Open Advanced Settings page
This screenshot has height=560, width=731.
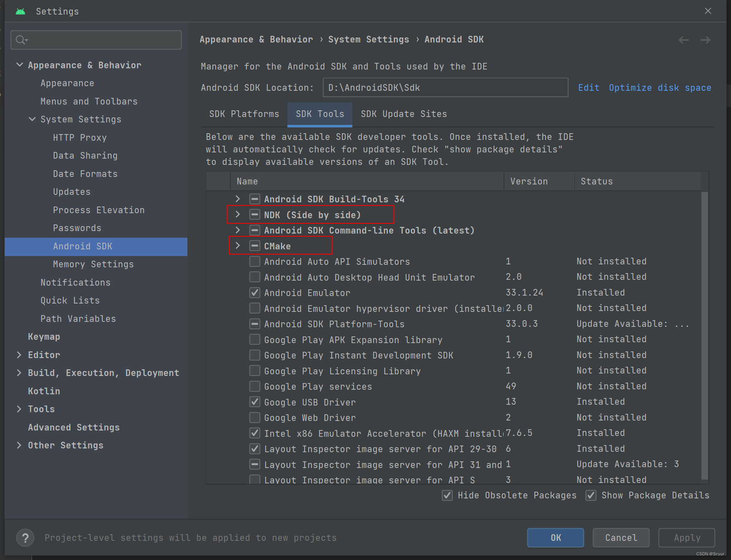(74, 428)
